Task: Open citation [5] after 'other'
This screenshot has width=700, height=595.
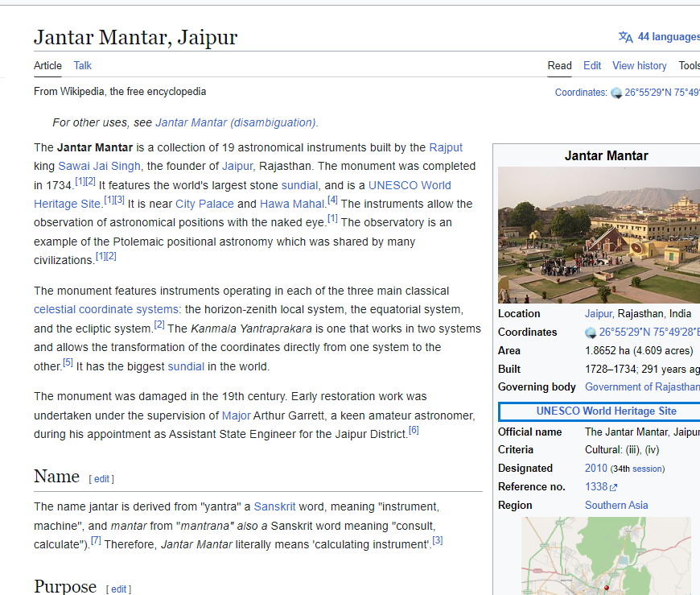Action: tap(68, 362)
